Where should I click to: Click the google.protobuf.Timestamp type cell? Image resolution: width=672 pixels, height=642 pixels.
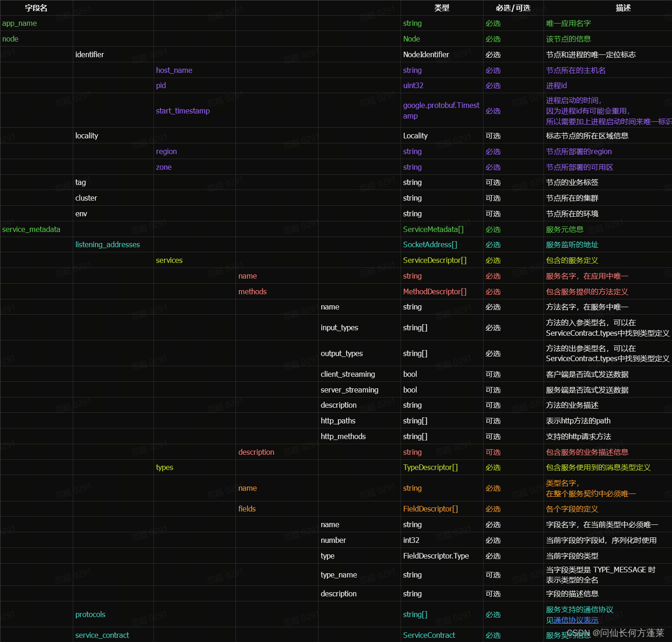[442, 111]
